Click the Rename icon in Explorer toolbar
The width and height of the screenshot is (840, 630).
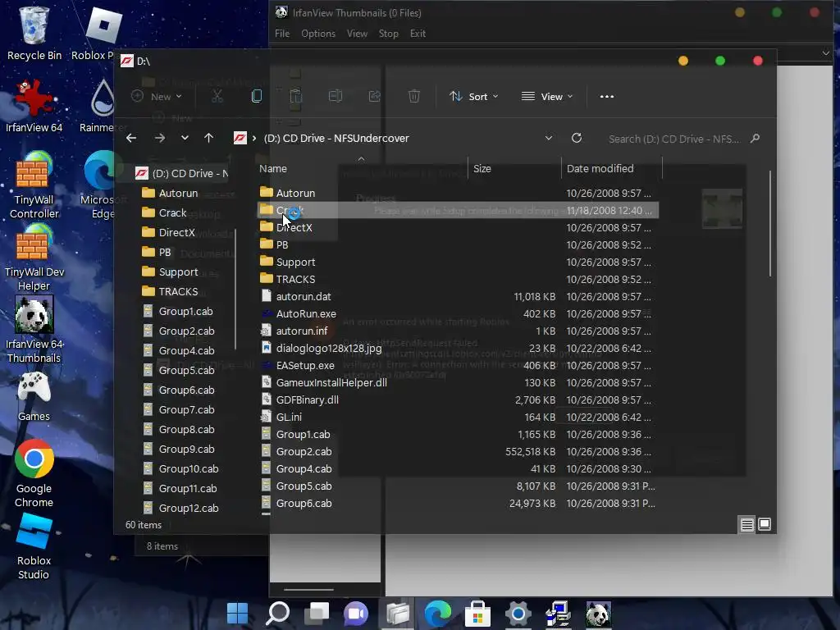point(336,97)
